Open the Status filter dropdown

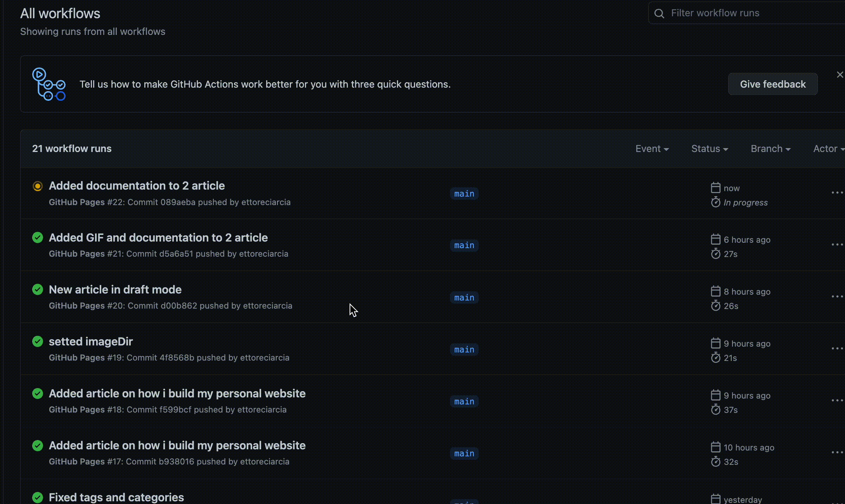[710, 149]
